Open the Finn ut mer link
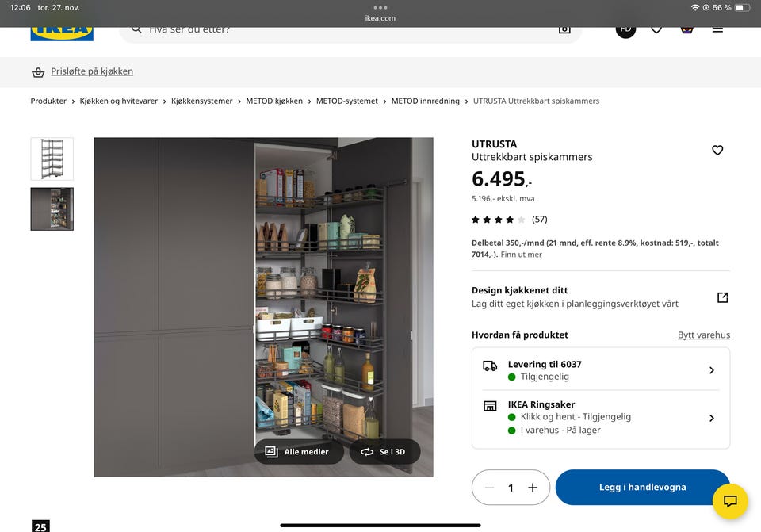 coord(522,255)
